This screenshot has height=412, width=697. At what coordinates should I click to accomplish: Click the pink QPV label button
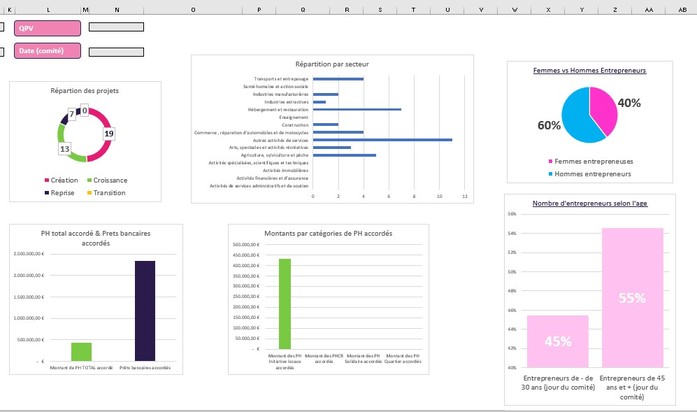point(46,28)
